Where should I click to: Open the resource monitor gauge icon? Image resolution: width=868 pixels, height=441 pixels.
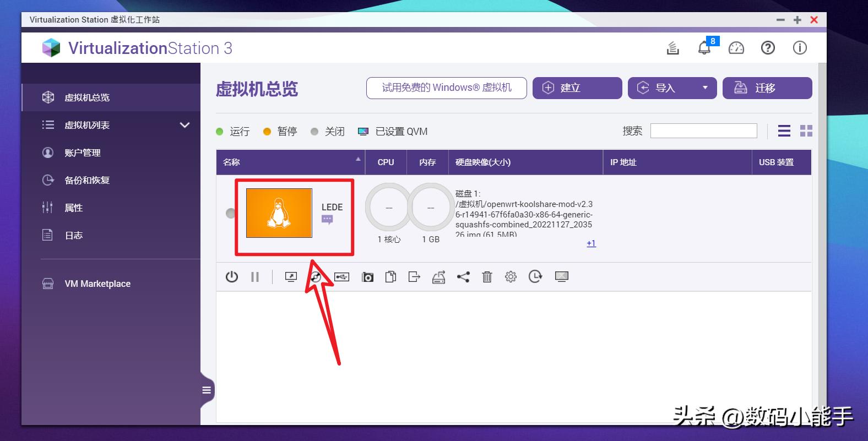[x=736, y=48]
